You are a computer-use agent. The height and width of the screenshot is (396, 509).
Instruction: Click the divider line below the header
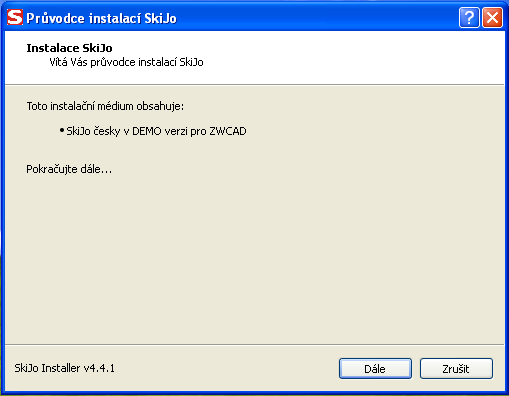tap(255, 85)
